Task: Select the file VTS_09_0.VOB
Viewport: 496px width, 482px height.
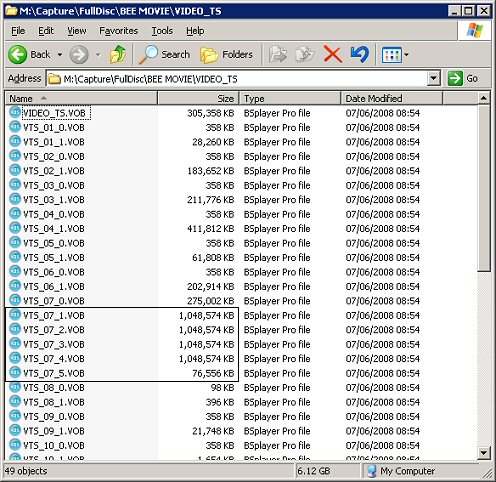Action: 54,416
